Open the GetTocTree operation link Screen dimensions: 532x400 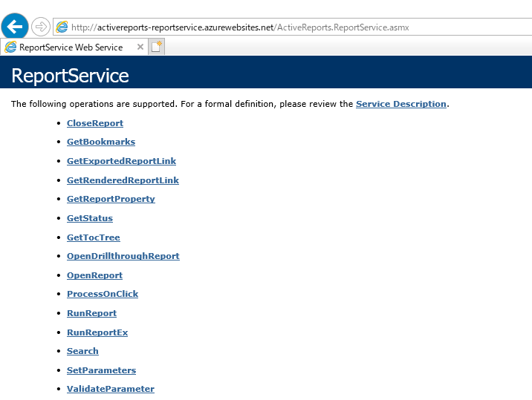pyautogui.click(x=94, y=237)
